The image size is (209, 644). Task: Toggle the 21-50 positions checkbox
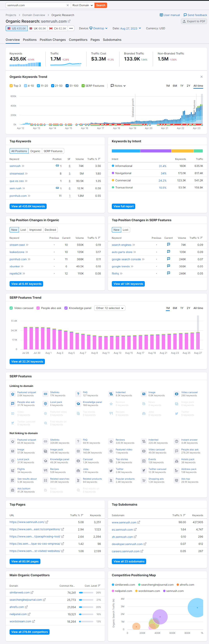pyautogui.click(x=53, y=86)
